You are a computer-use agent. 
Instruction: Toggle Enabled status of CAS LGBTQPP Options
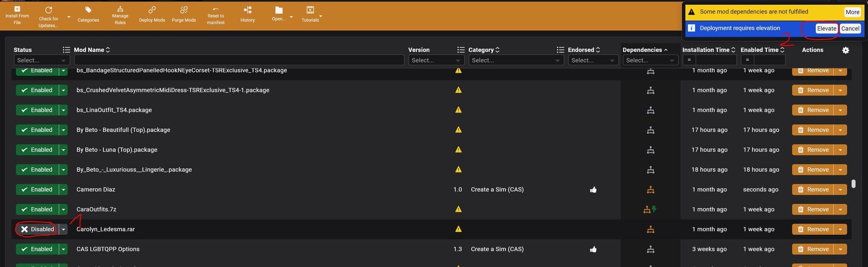37,249
